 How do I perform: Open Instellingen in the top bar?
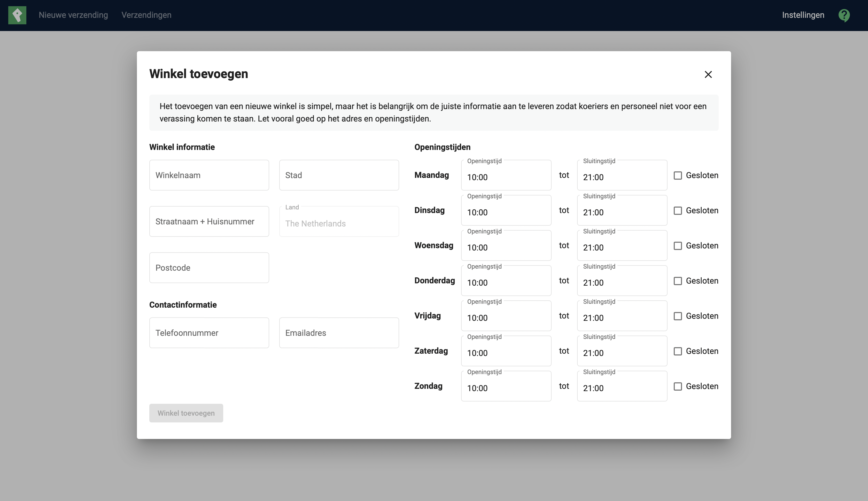(803, 15)
